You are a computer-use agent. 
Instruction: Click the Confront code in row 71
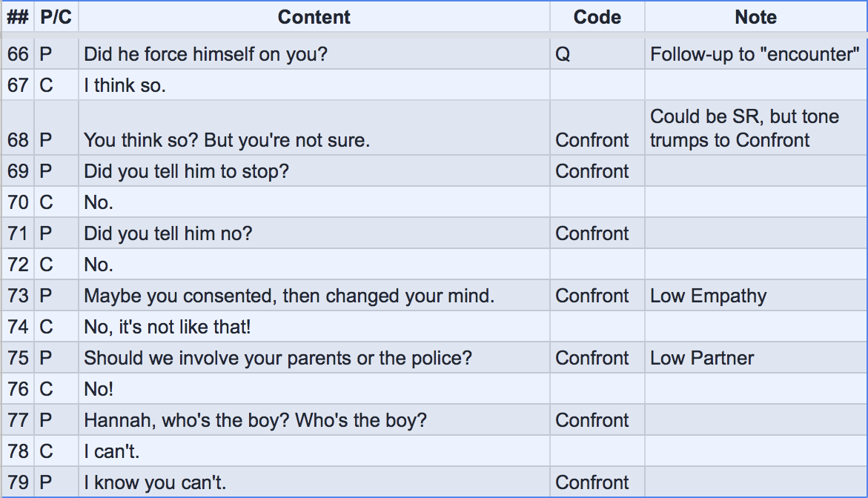click(592, 233)
